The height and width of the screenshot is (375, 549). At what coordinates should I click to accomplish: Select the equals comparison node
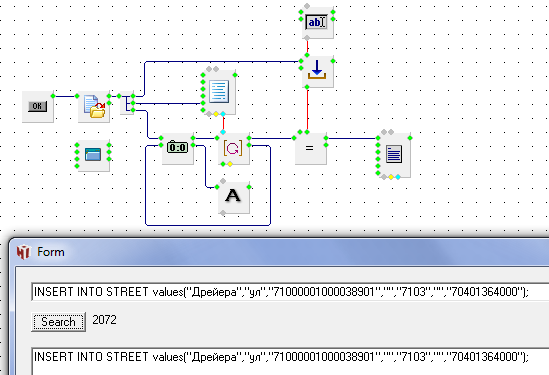pos(310,148)
